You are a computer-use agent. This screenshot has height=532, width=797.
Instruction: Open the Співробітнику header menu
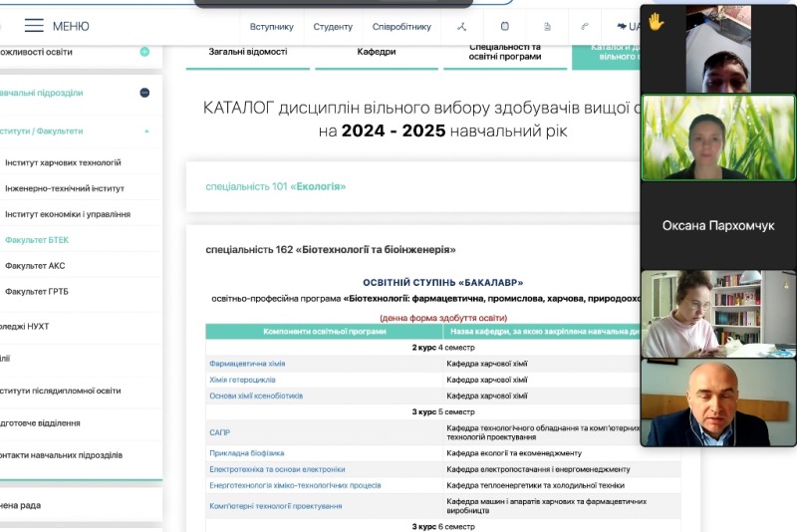pos(401,27)
